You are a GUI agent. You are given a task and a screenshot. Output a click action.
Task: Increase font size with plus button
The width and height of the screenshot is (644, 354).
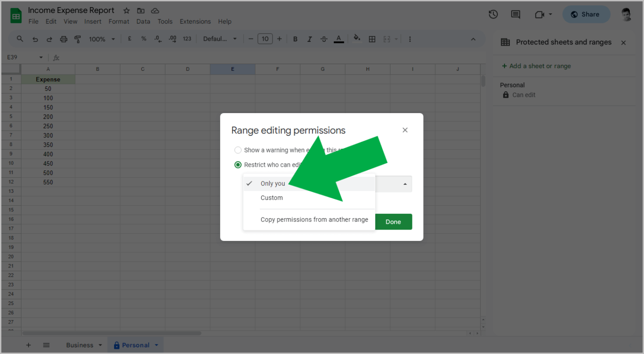pos(279,39)
